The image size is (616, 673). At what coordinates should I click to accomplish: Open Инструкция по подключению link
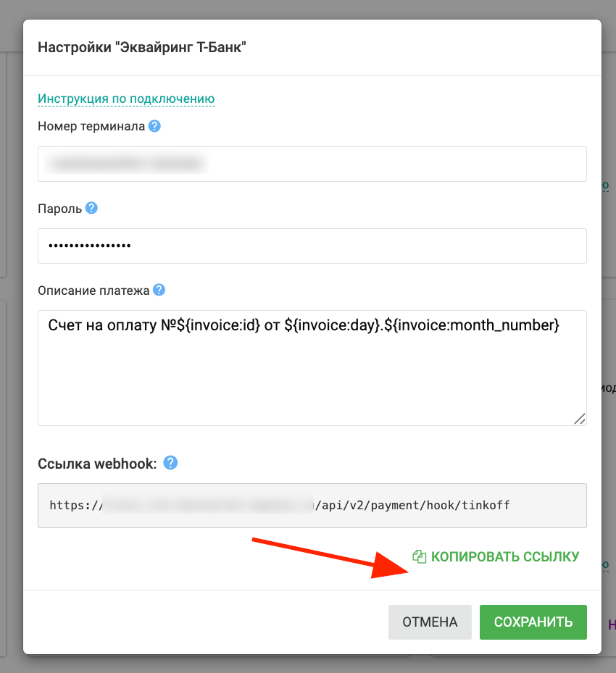coord(126,99)
